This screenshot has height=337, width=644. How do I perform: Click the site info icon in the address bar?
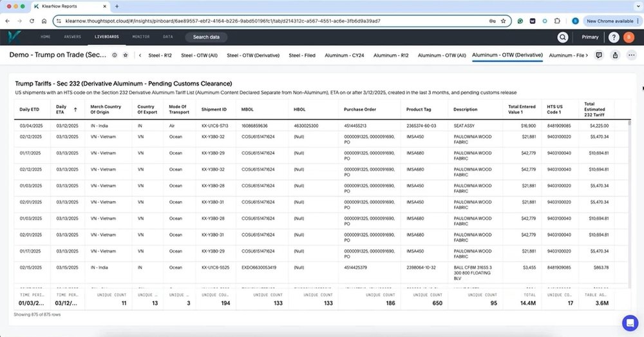[x=59, y=21]
